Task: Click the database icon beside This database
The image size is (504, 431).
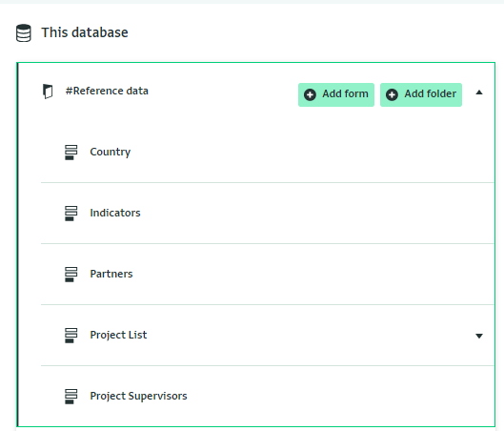Action: (x=24, y=32)
